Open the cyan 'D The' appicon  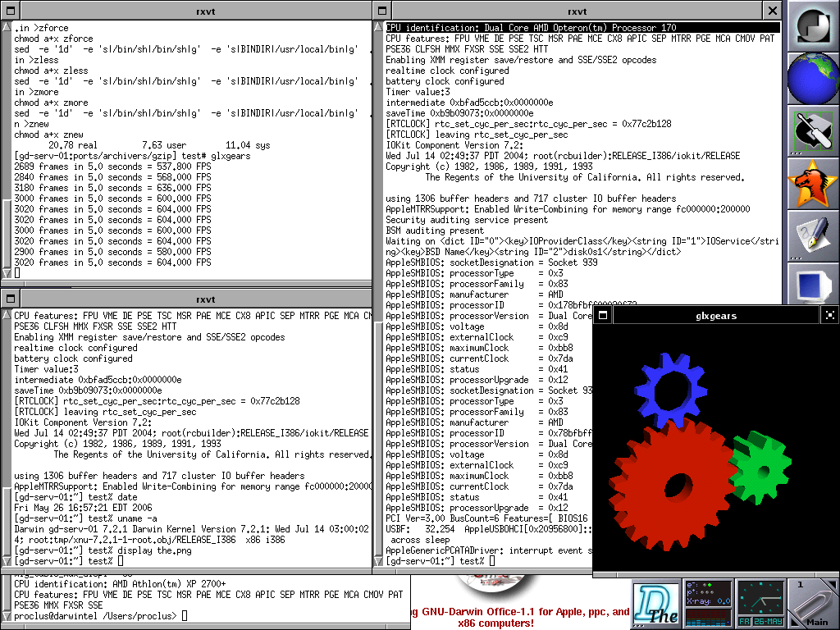point(656,604)
